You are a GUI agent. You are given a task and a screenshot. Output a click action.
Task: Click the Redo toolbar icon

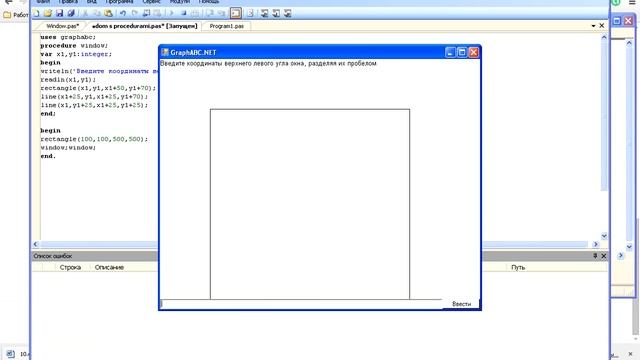(x=135, y=13)
